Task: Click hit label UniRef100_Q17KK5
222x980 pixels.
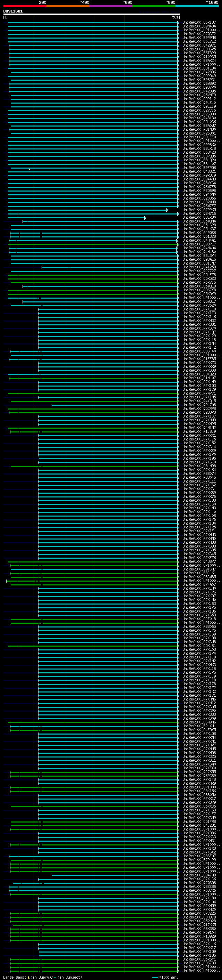Action: pos(199,925)
